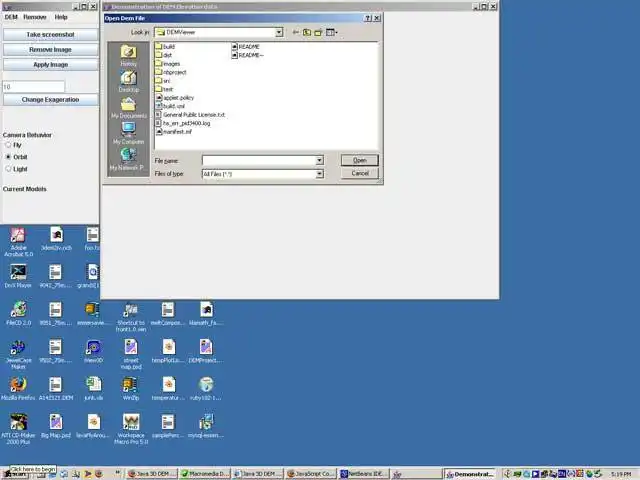Select General Public License.txt file

191,115
